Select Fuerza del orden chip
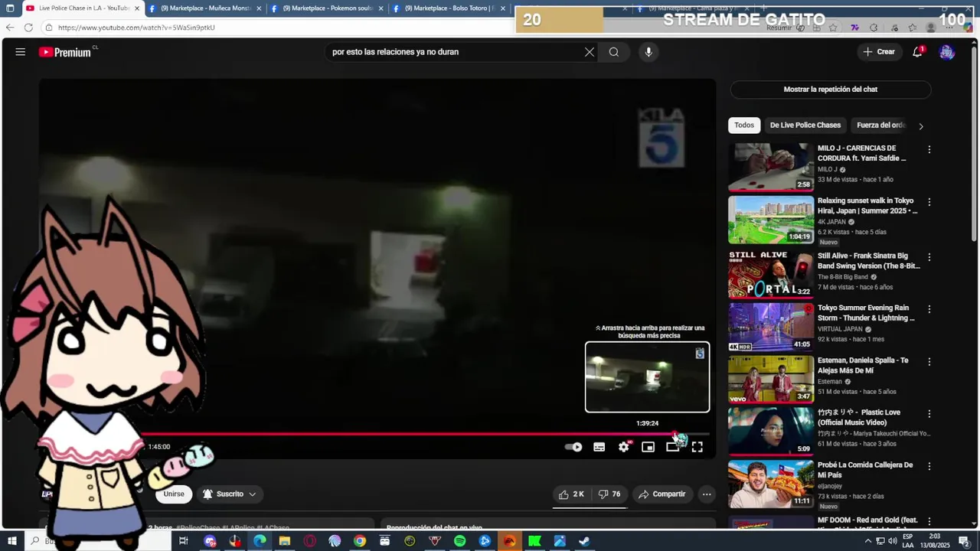The width and height of the screenshot is (980, 551). [x=880, y=126]
